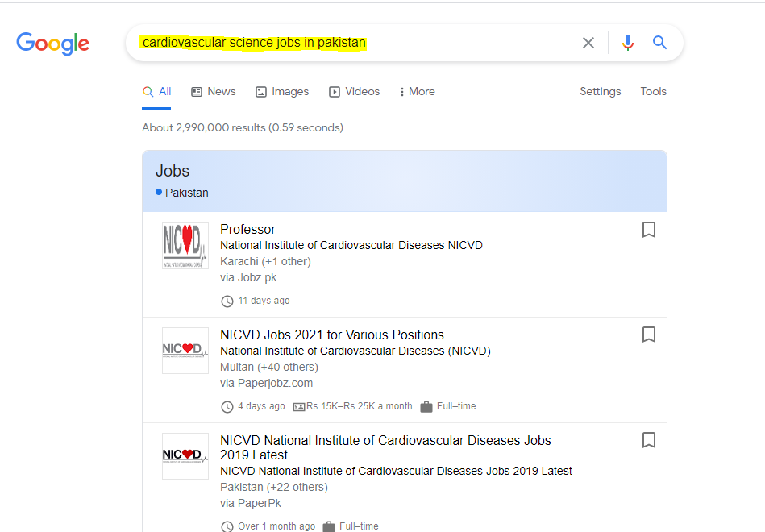The image size is (765, 532).
Task: Open Settings next to Tools
Action: 600,92
